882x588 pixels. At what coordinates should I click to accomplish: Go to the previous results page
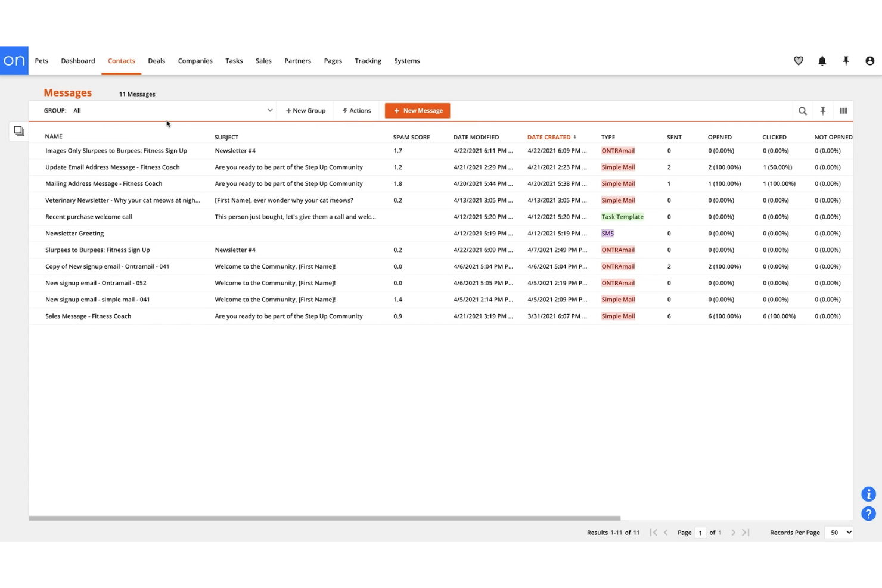click(666, 533)
